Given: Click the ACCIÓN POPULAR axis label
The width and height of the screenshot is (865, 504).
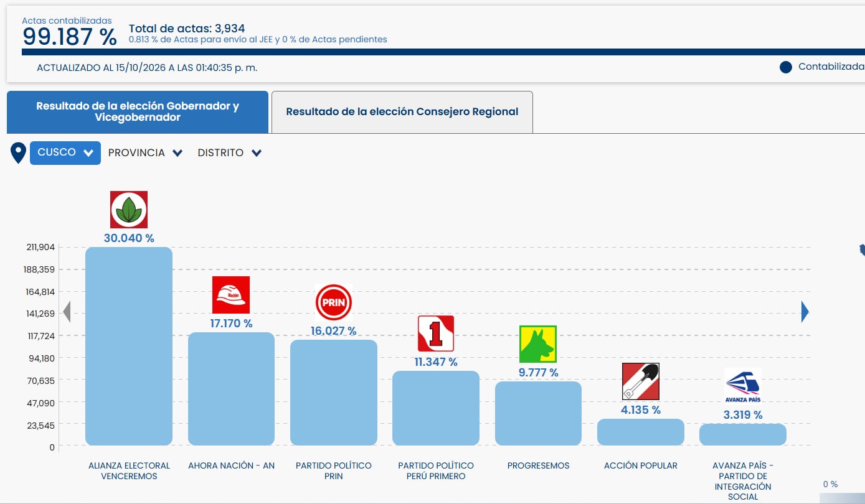Looking at the screenshot, I should tap(641, 465).
